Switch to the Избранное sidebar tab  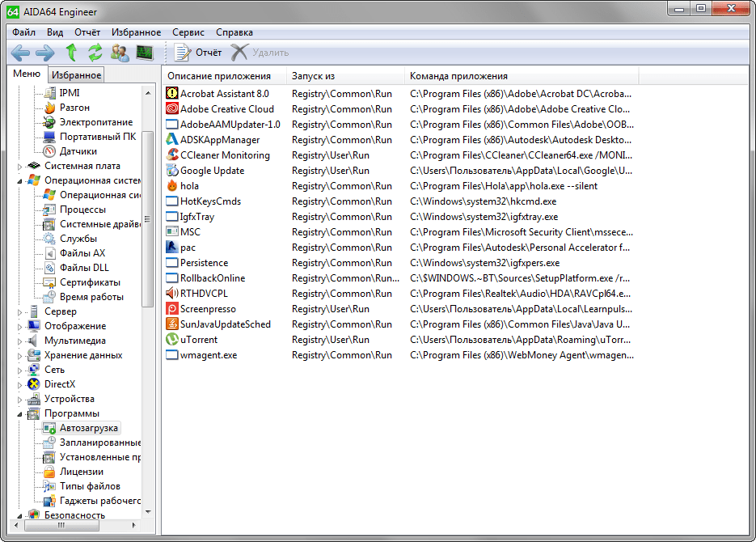click(x=76, y=74)
